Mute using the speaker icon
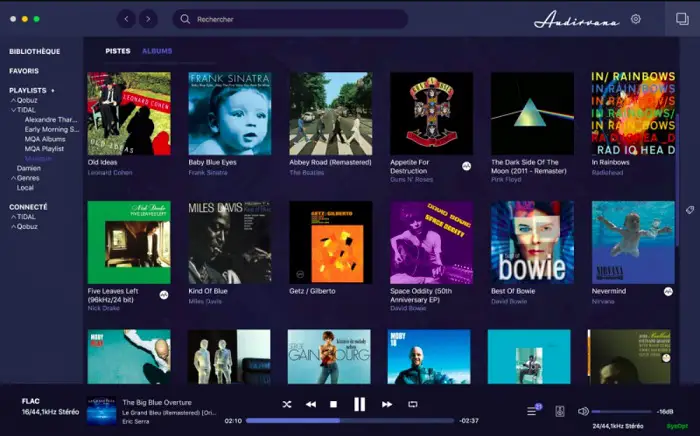The image size is (700, 436). [x=583, y=411]
